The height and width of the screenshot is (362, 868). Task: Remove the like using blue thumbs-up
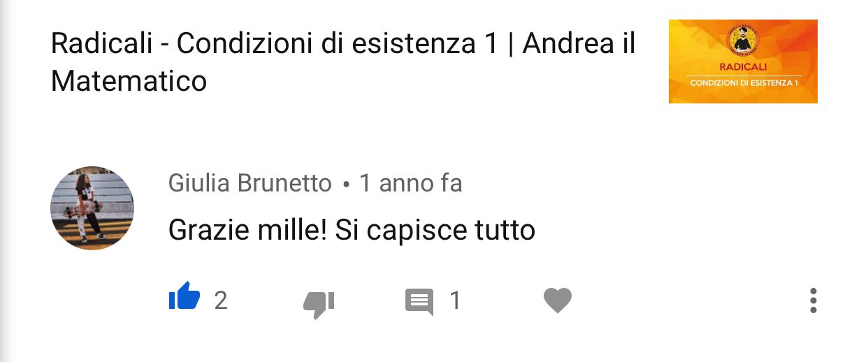(x=185, y=296)
